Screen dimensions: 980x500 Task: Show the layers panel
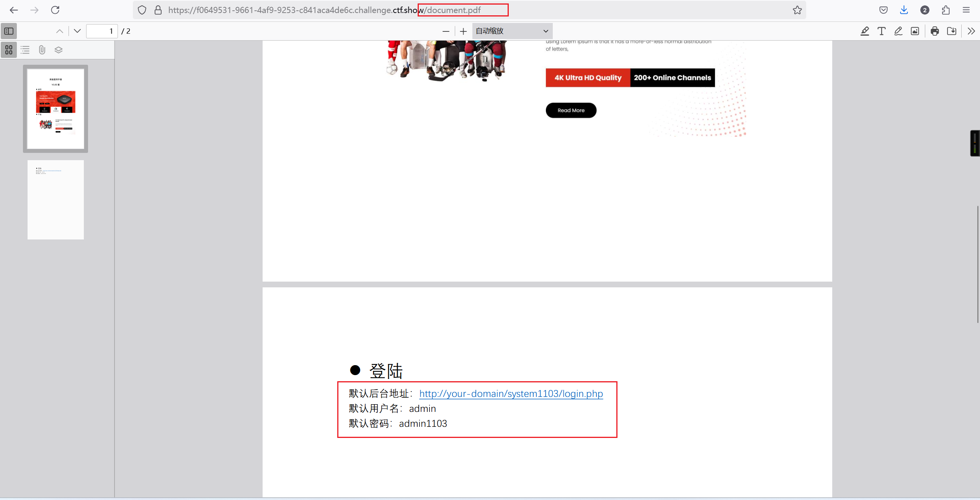coord(59,50)
